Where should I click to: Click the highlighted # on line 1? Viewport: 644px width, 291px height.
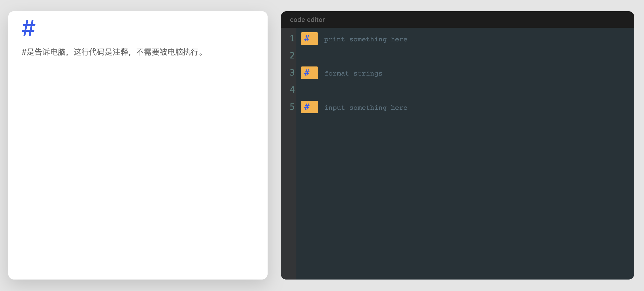[309, 38]
